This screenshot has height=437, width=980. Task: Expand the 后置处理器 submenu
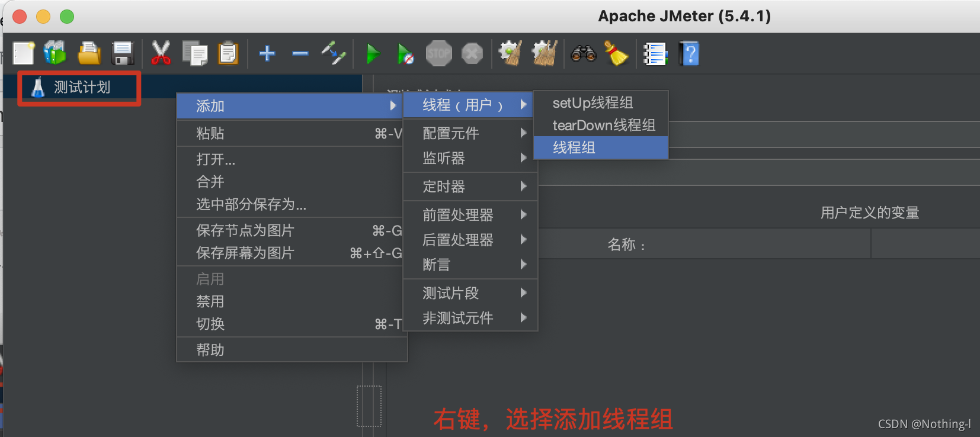pos(470,240)
